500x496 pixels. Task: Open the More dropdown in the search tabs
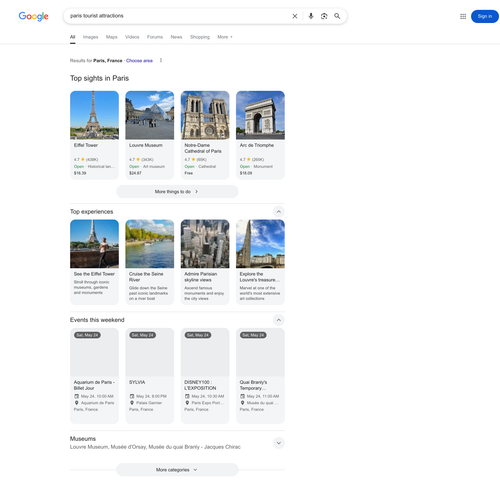pos(225,37)
